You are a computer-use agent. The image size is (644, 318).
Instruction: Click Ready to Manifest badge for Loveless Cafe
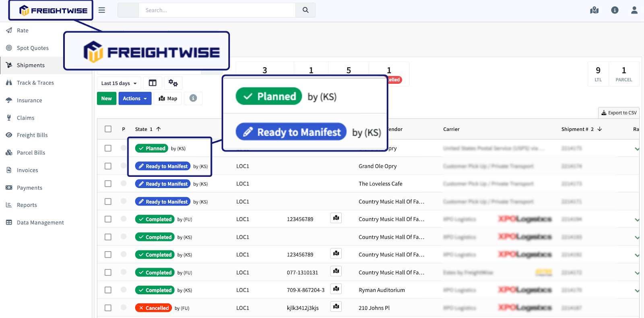point(163,184)
